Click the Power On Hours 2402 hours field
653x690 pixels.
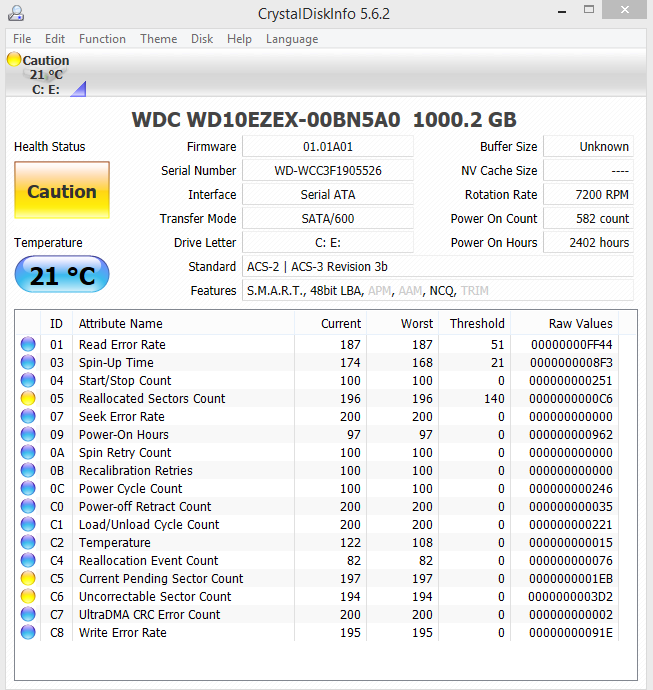tap(589, 242)
